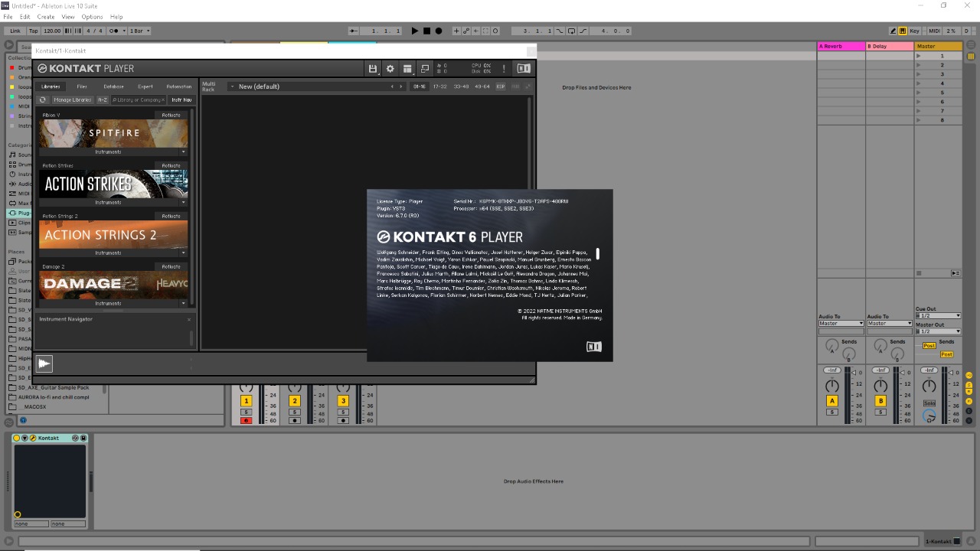Click the save icon in Kontakt's header
Screen dimensions: 980x551
pos(372,68)
